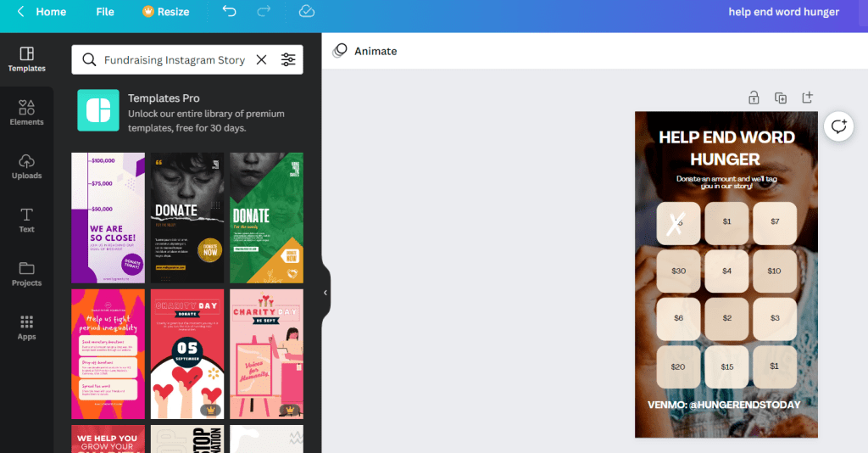Click the cloud save status icon
Viewport: 868px width, 453px height.
pos(307,12)
